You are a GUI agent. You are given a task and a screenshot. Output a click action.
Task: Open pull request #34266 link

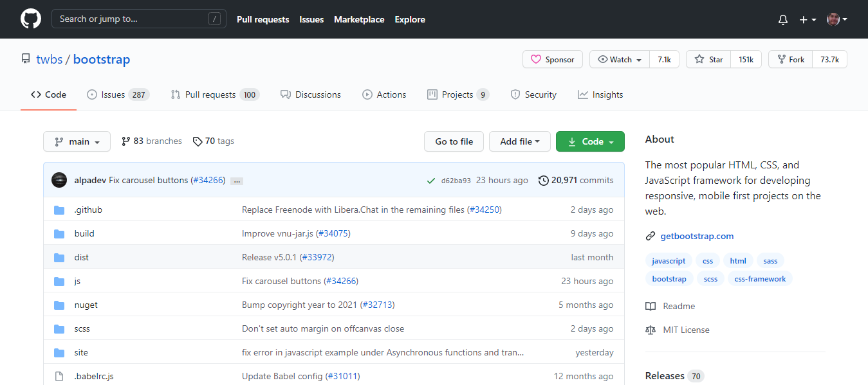[208, 180]
